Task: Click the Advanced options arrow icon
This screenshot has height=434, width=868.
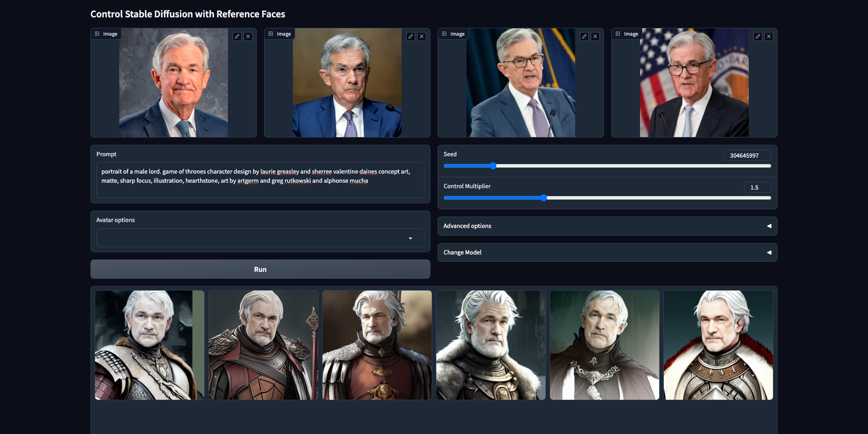Action: pyautogui.click(x=769, y=226)
